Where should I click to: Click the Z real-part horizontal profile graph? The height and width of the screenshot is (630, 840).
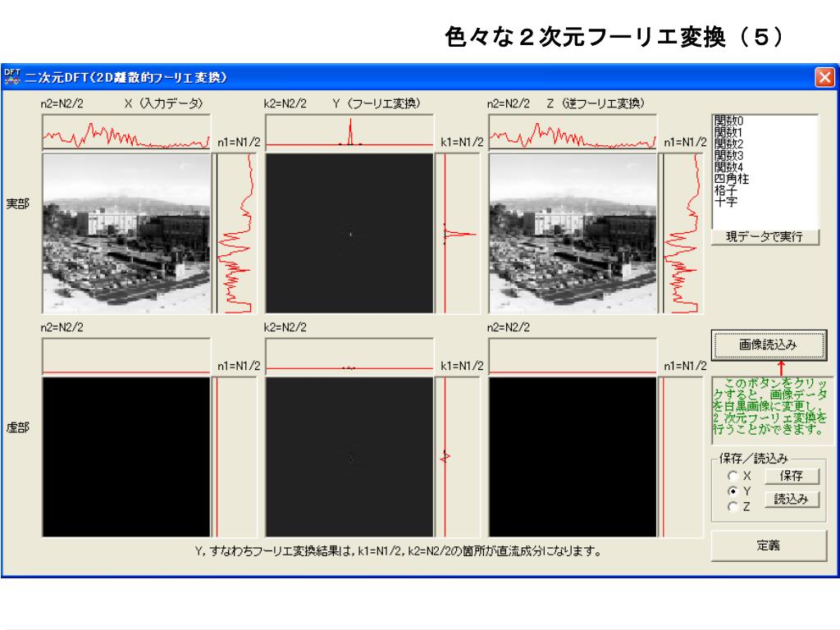click(573, 132)
